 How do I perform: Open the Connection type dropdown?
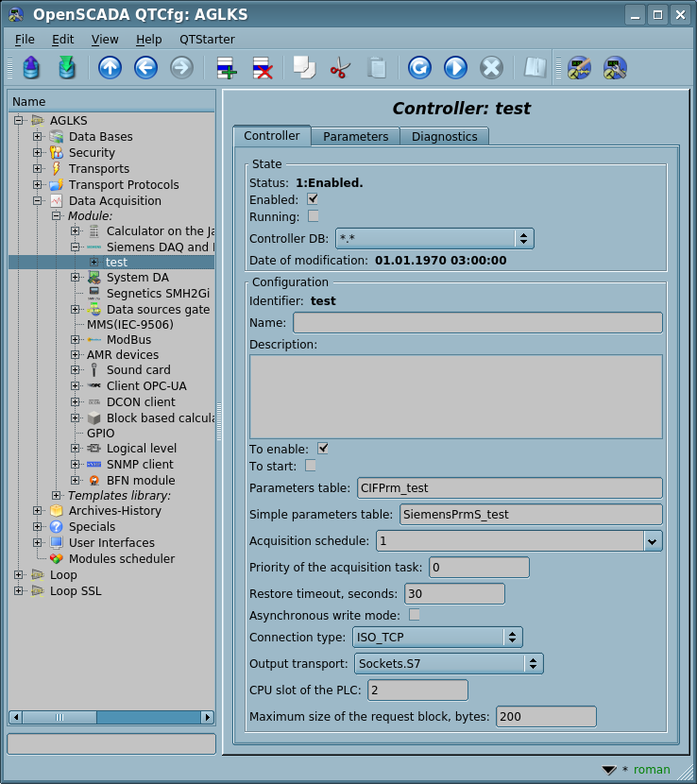point(437,637)
